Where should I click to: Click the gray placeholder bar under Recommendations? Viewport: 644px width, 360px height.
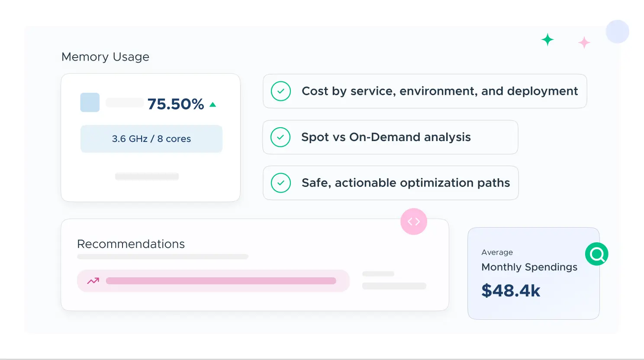(x=162, y=257)
